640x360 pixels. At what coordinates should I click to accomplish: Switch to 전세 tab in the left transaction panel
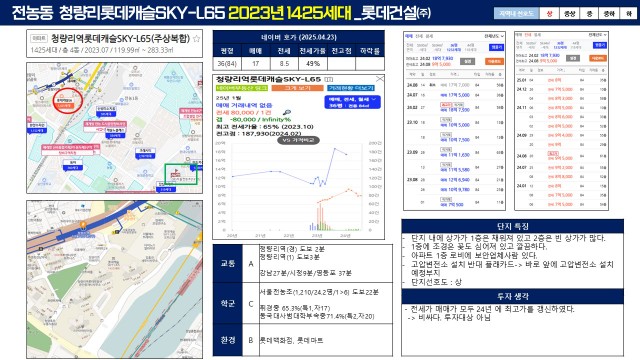point(419,36)
